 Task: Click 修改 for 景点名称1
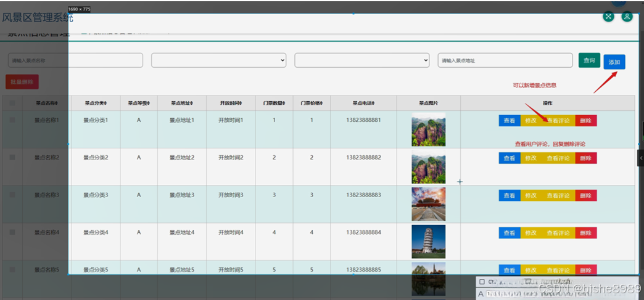[x=531, y=121]
